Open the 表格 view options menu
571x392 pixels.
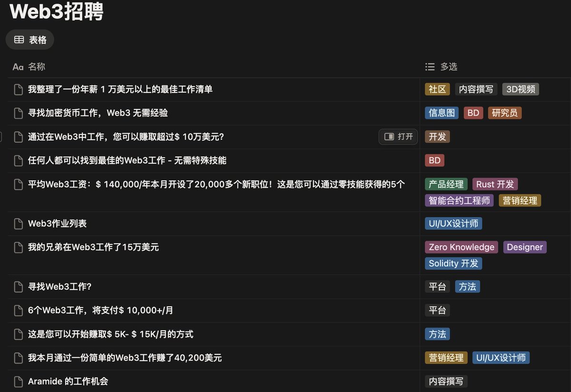30,39
